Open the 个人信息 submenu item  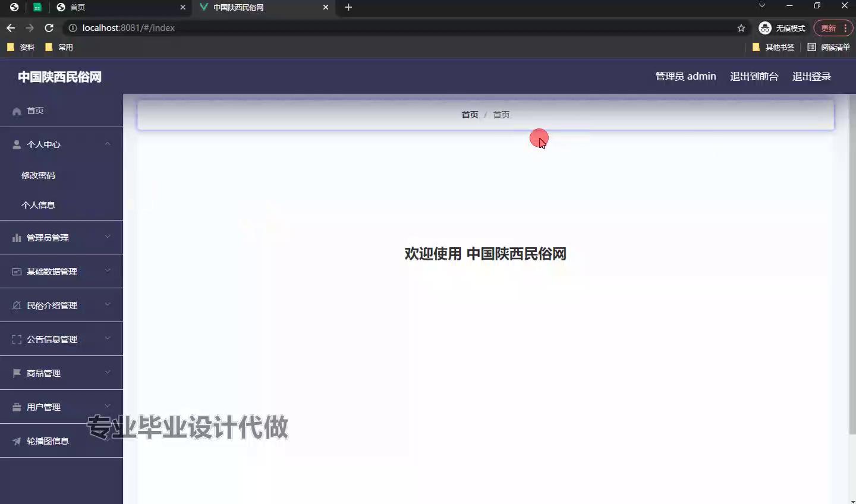pos(38,205)
